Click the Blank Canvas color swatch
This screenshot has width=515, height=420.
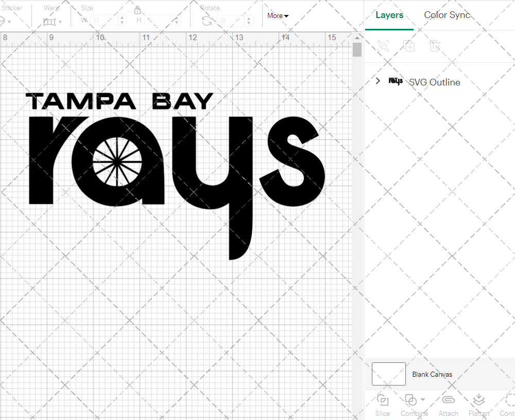click(x=389, y=374)
